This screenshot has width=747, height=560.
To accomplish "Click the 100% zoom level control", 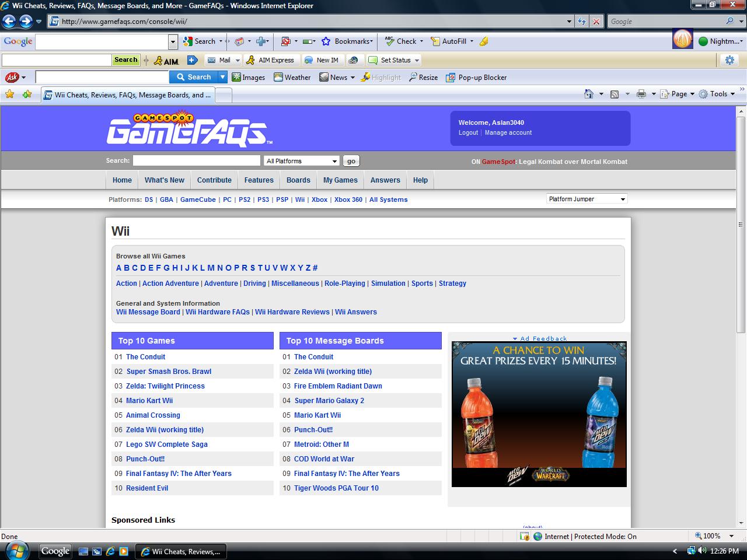I will pyautogui.click(x=714, y=536).
